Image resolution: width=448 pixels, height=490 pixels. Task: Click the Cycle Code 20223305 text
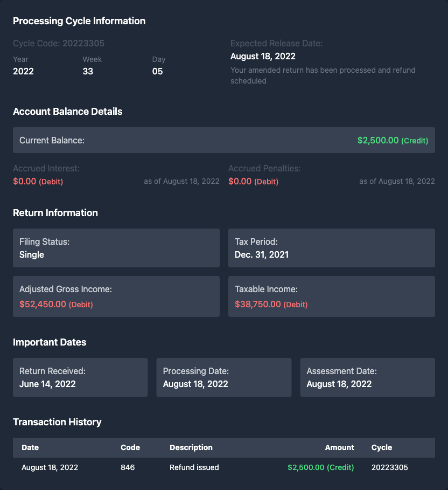[x=59, y=43]
